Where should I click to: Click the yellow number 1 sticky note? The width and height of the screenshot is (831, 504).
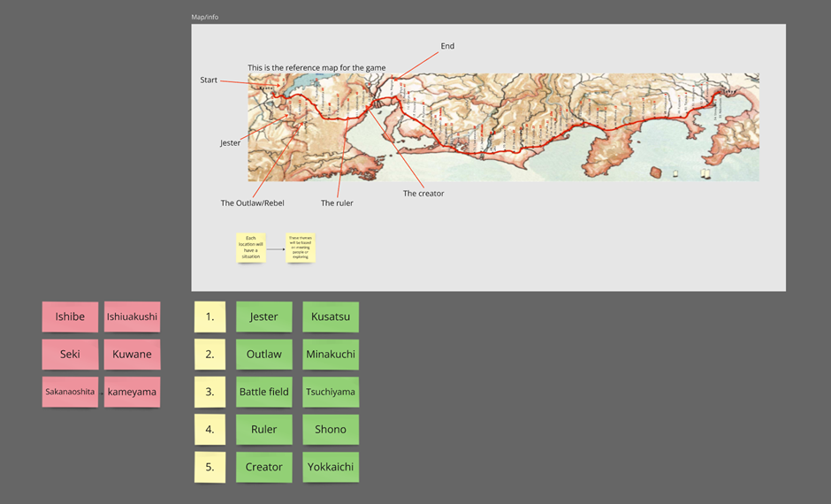pos(210,317)
